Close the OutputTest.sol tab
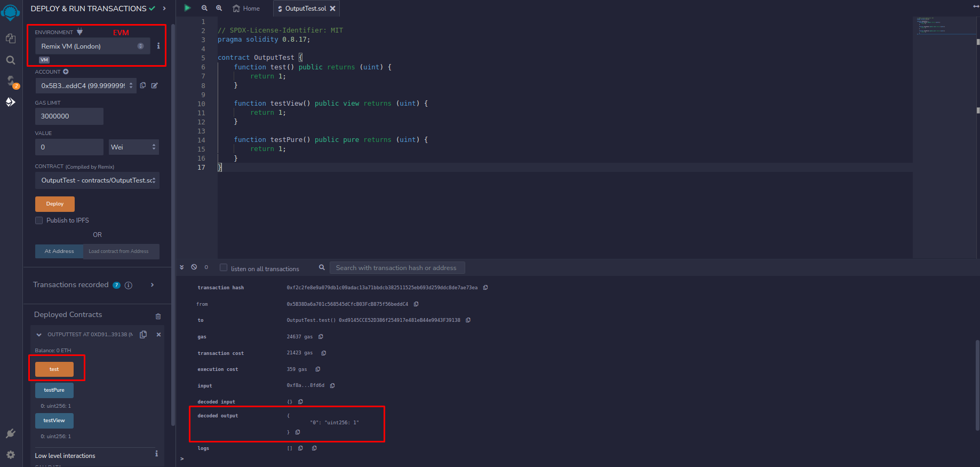The height and width of the screenshot is (467, 980). pyautogui.click(x=333, y=9)
